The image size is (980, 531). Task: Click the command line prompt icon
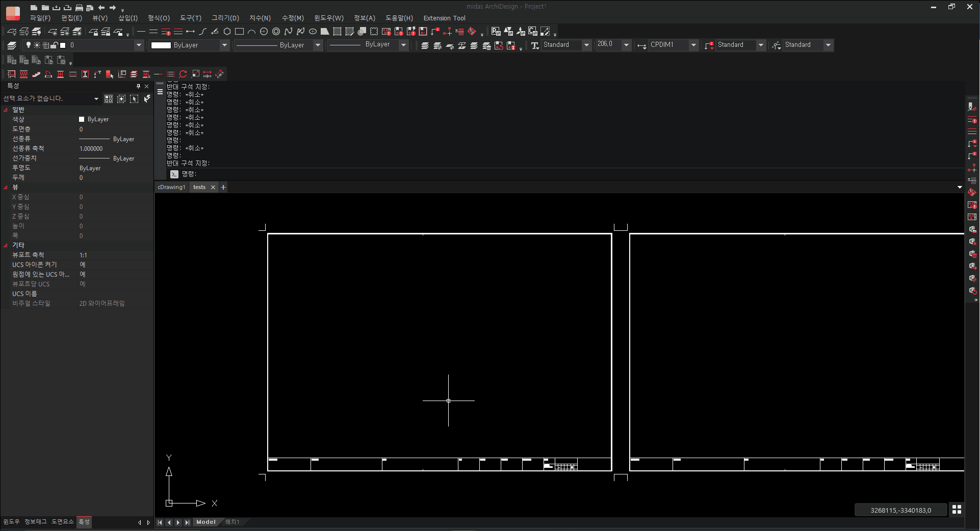point(174,174)
